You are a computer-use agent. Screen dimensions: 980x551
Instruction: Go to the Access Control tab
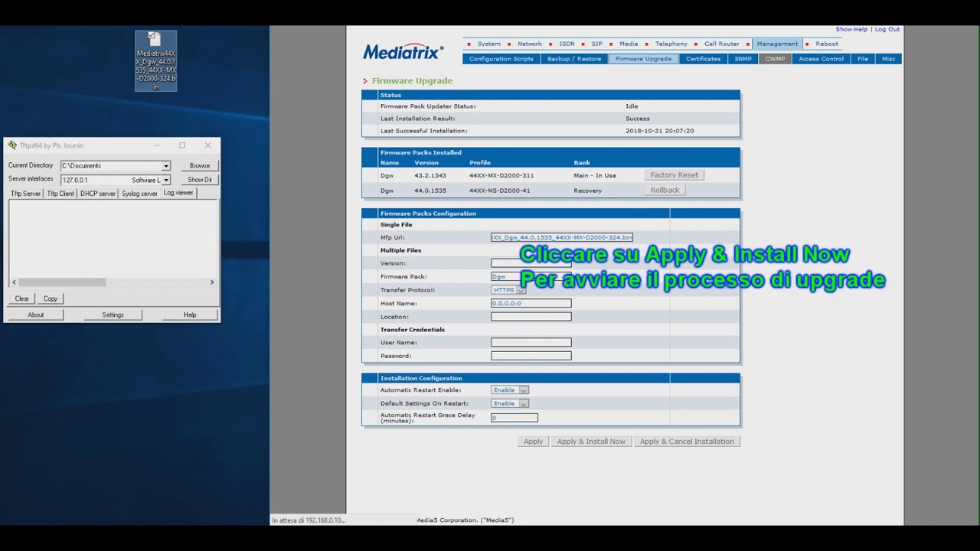(821, 59)
